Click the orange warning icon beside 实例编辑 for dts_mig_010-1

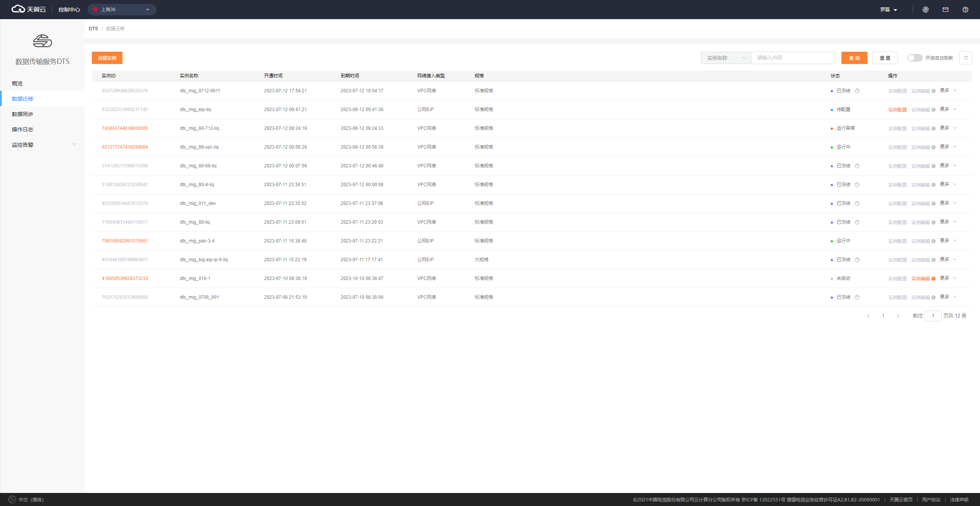[x=933, y=278]
